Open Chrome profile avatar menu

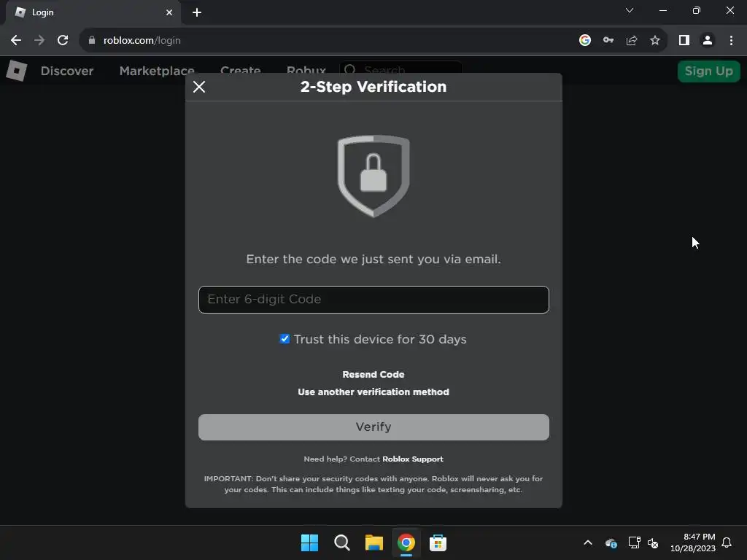708,41
